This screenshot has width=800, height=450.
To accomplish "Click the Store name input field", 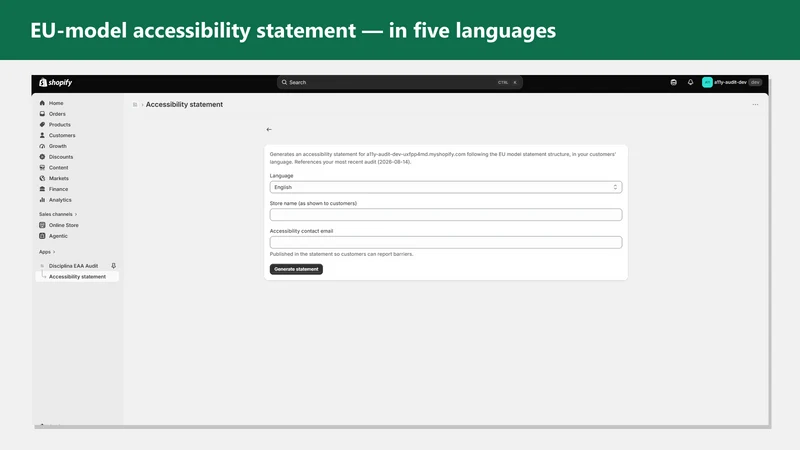I will [x=445, y=215].
